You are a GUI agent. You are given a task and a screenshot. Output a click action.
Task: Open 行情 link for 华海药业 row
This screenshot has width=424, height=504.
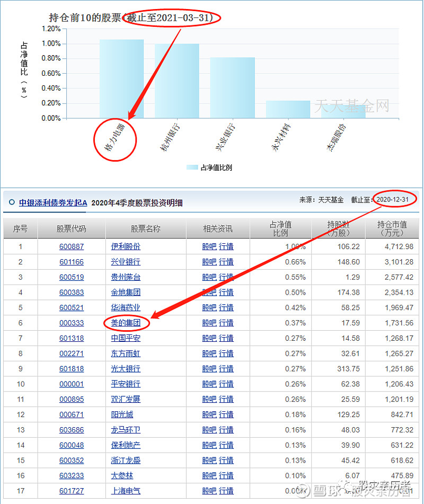[226, 307]
